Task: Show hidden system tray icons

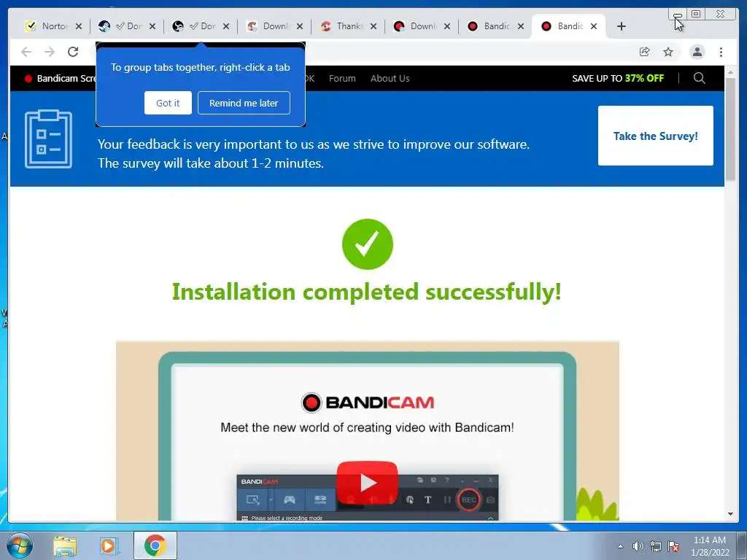Action: click(620, 546)
